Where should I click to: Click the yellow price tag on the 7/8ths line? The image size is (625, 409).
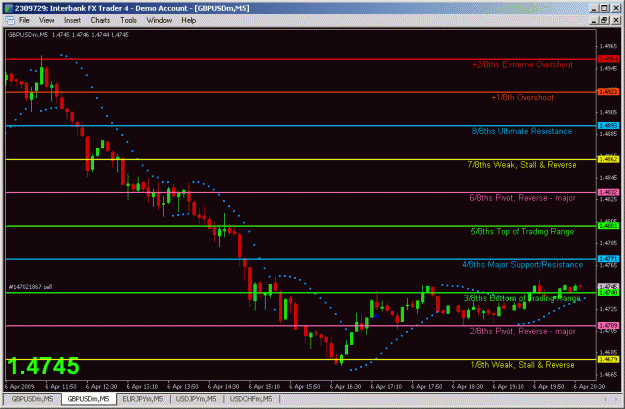(609, 159)
